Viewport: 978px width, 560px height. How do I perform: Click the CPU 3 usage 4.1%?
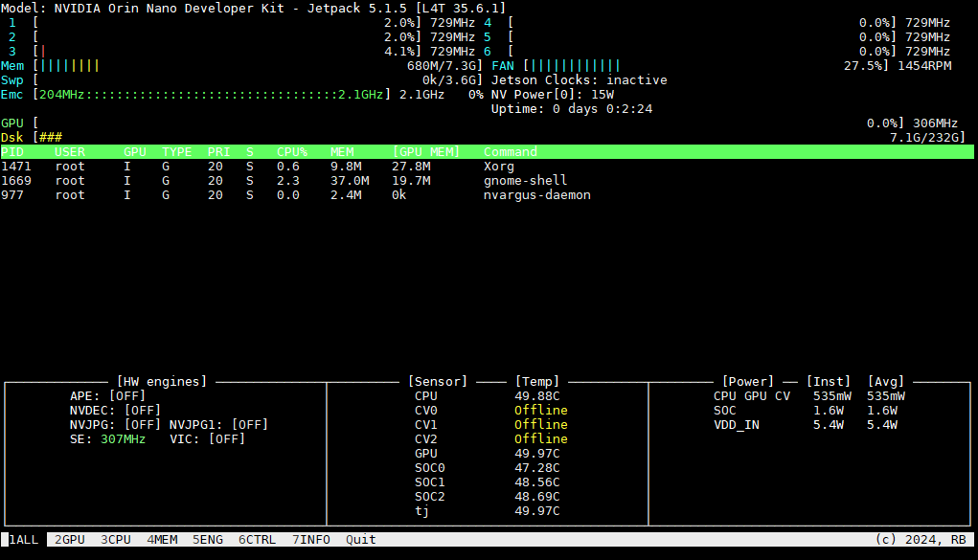point(399,51)
